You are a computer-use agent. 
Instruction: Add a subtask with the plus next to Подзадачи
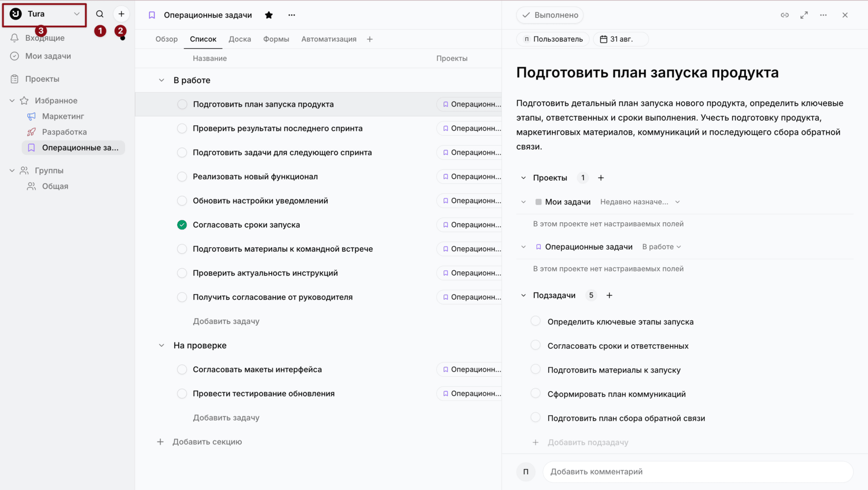610,295
